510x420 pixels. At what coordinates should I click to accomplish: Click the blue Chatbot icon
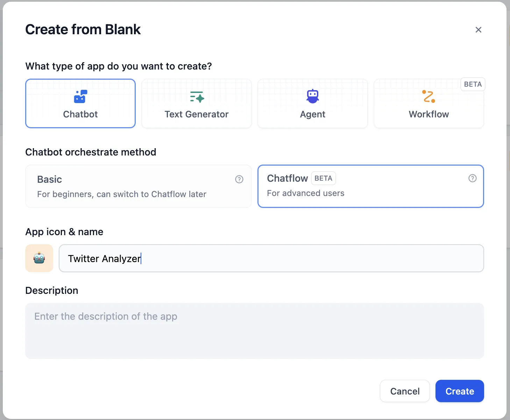pos(80,97)
